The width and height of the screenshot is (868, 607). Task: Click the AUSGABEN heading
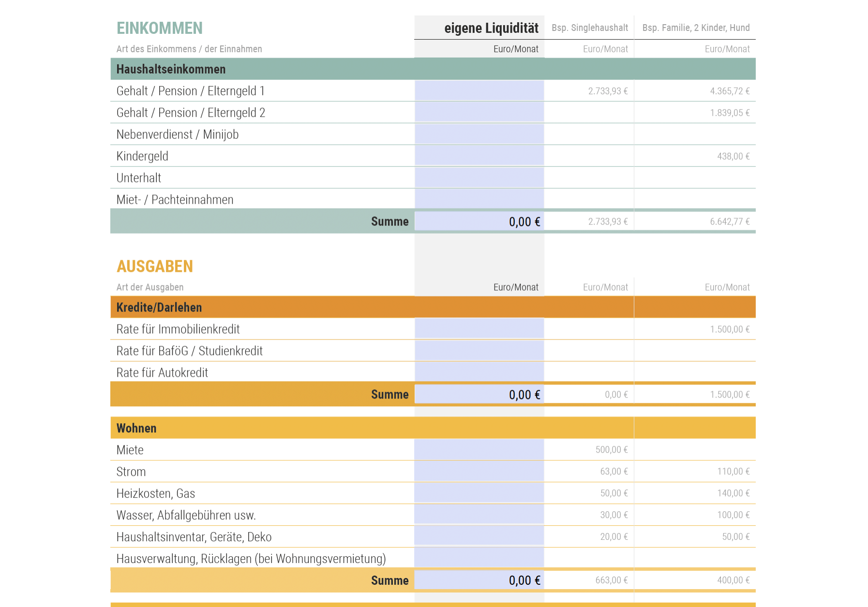pyautogui.click(x=155, y=266)
